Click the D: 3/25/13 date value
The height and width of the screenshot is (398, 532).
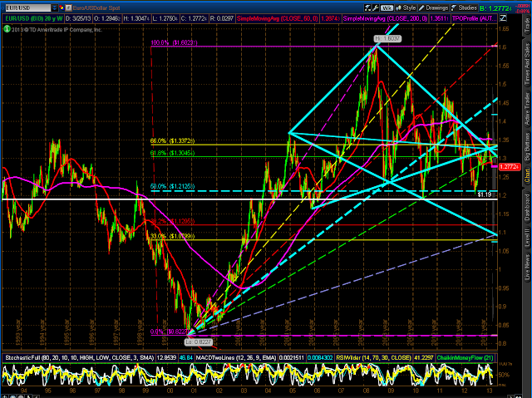click(78, 18)
